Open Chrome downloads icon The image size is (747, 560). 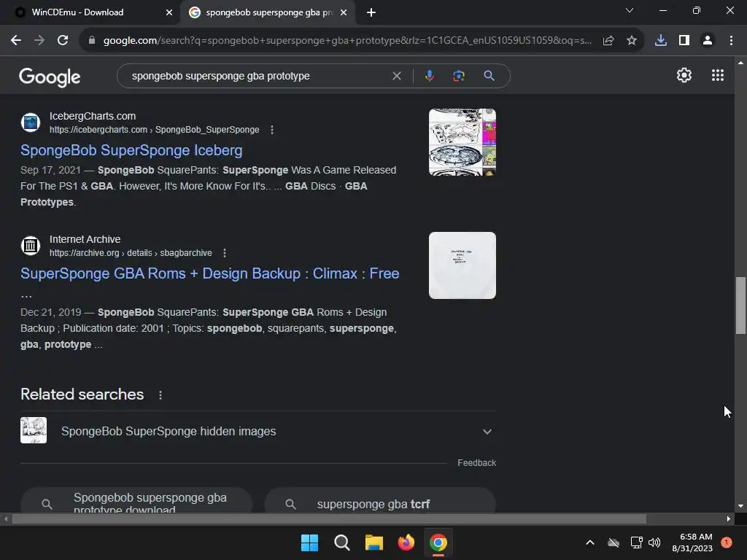pyautogui.click(x=661, y=41)
